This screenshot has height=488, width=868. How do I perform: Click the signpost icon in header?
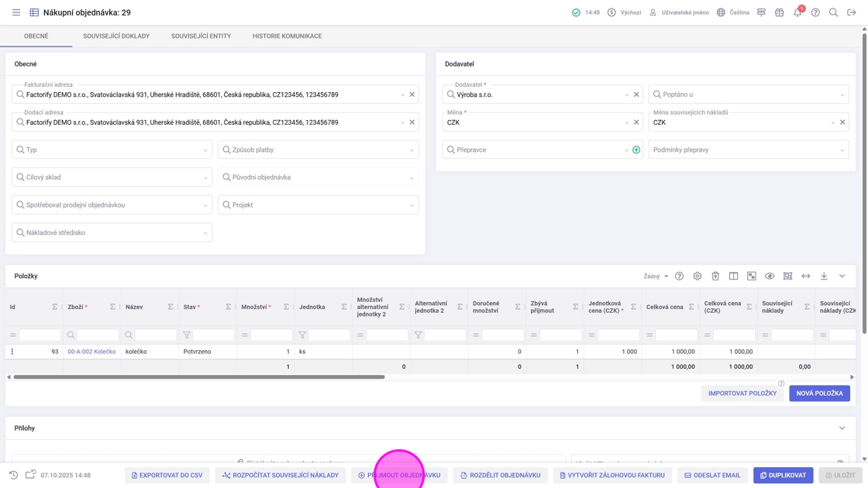click(x=761, y=12)
